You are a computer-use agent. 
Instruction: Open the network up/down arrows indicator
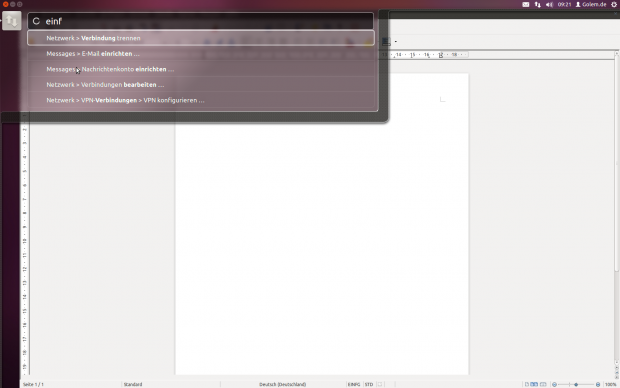pos(538,5)
